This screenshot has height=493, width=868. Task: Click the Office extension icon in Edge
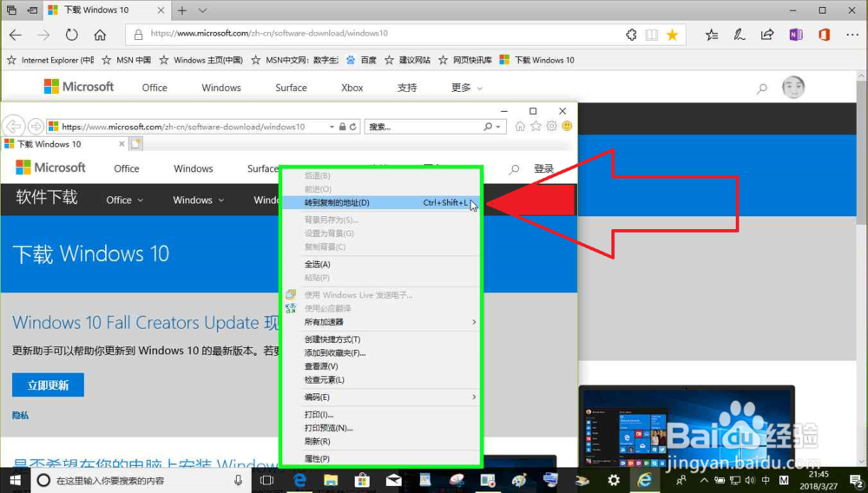click(824, 35)
